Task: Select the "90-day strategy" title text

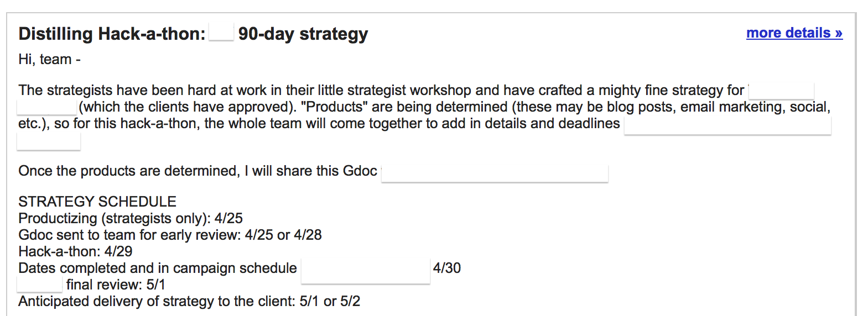Action: click(303, 34)
